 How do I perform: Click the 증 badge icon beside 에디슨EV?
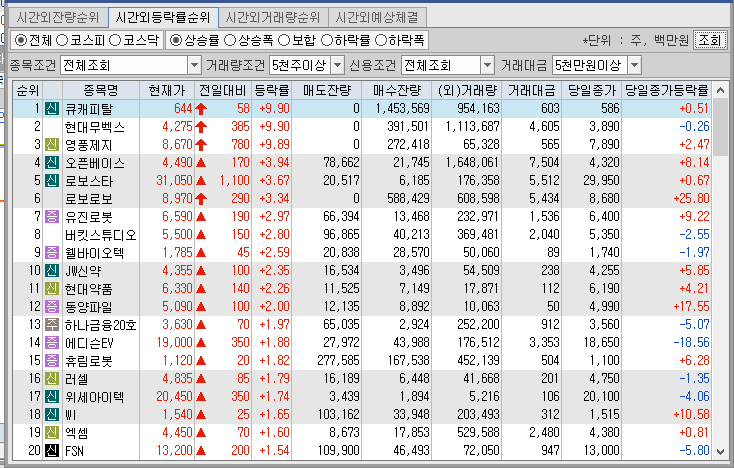tap(51, 343)
